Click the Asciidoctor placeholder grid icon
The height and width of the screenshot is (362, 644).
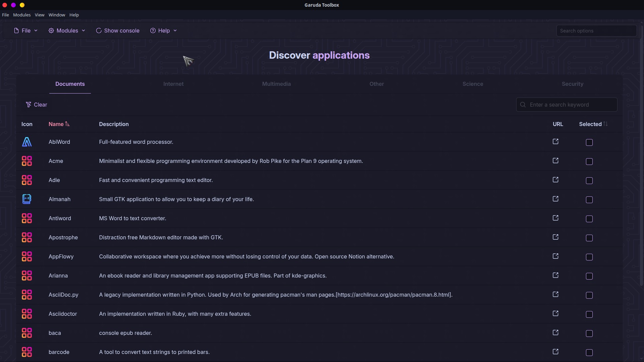click(x=27, y=314)
